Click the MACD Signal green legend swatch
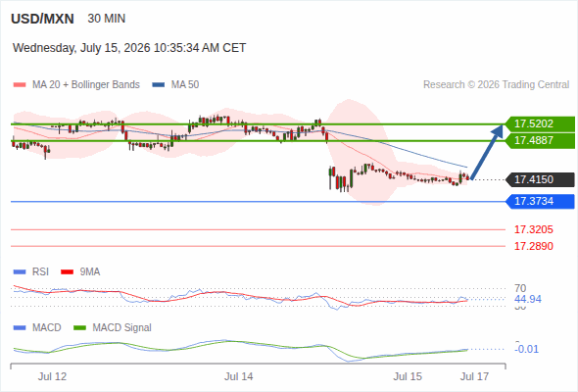The image size is (578, 392). [79, 328]
